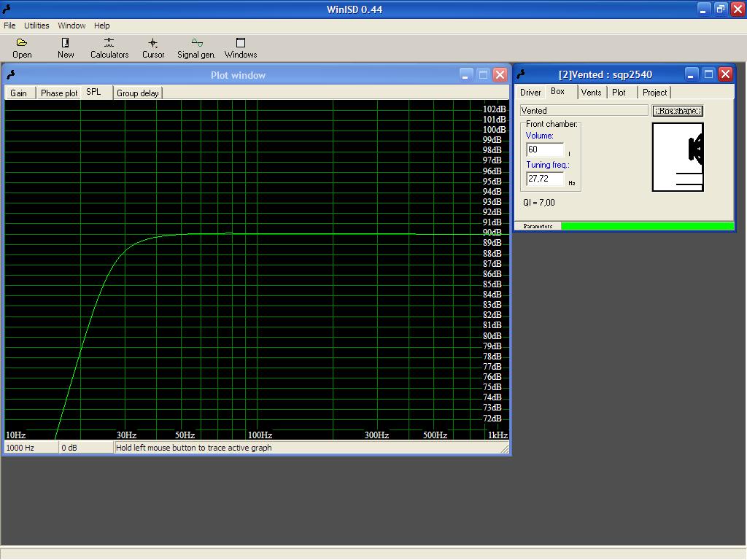
Task: Click 'Hold left mouse button to trace' status text
Action: coord(194,448)
